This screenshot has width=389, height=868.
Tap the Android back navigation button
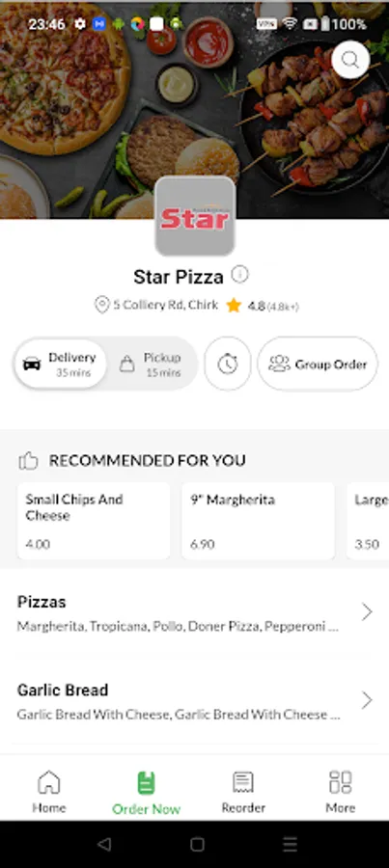[103, 844]
